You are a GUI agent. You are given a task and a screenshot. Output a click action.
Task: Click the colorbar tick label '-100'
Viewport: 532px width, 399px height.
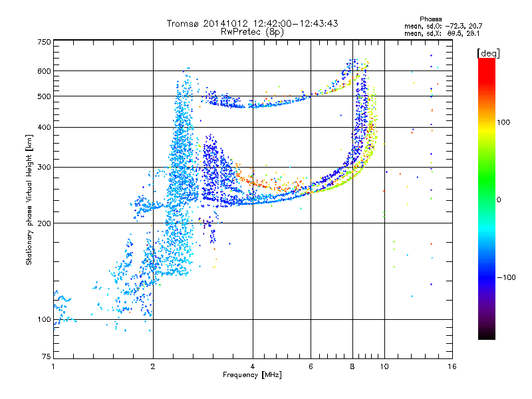(506, 277)
